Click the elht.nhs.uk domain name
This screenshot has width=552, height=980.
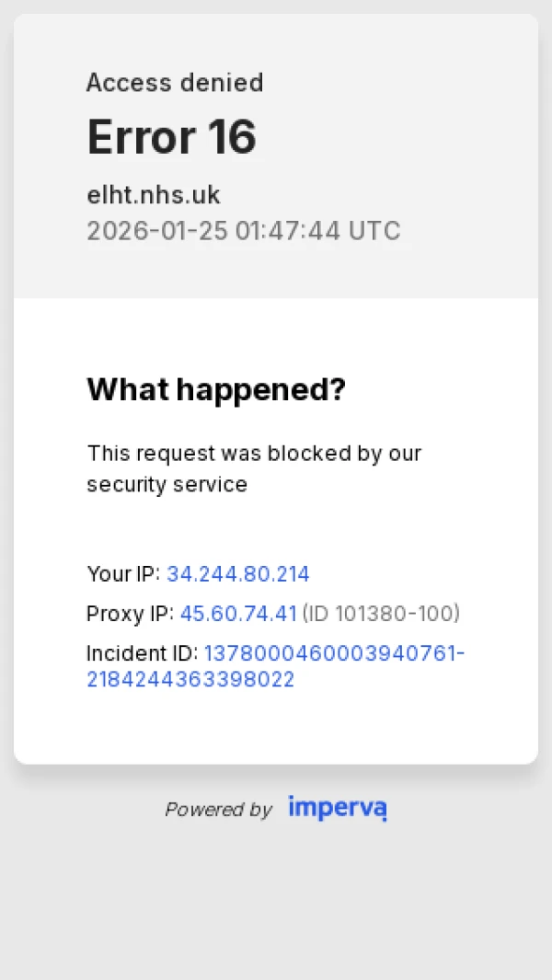154,195
